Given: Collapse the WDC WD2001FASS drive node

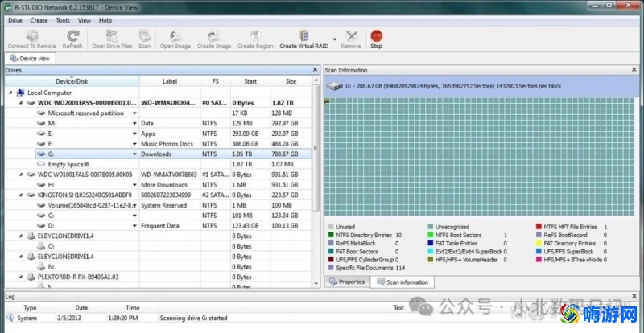Looking at the screenshot, I should coord(21,103).
